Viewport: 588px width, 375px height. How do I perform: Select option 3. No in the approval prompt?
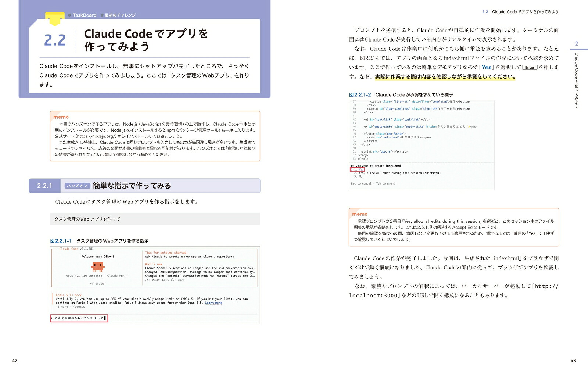(x=358, y=176)
